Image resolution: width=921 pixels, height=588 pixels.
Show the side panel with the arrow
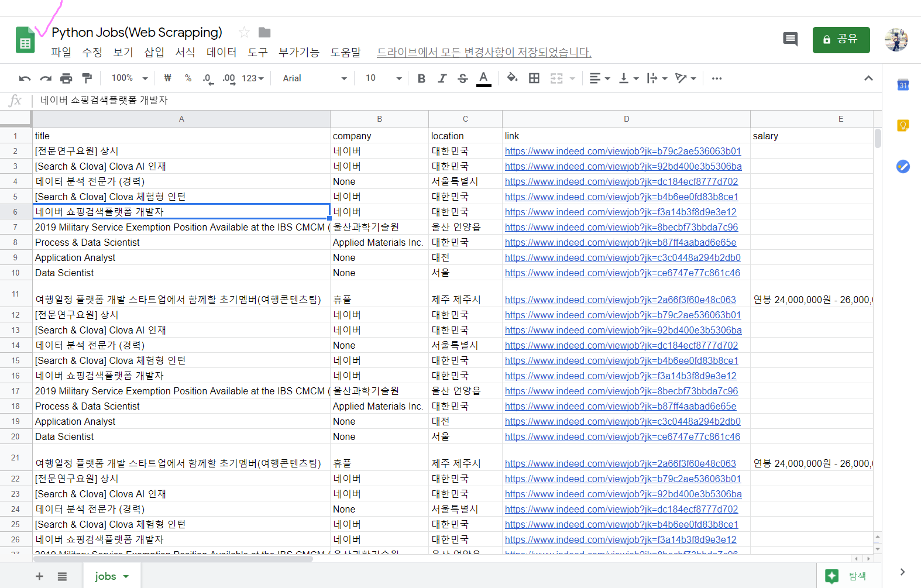(x=902, y=572)
